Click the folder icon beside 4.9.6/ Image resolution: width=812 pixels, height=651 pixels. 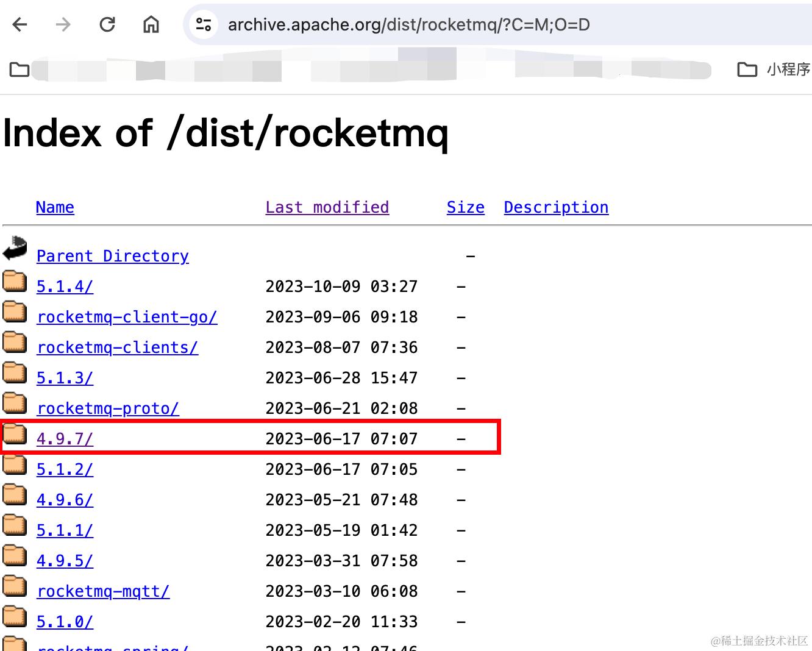click(x=15, y=494)
